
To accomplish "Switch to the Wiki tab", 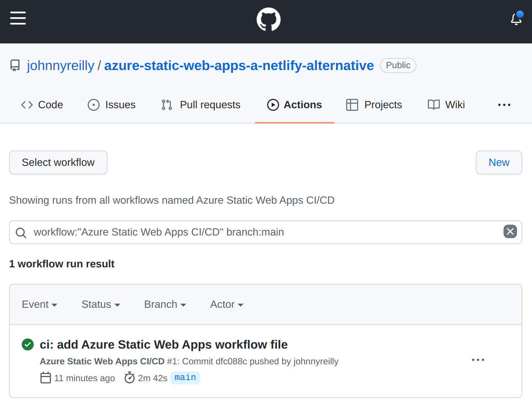I will pos(446,105).
